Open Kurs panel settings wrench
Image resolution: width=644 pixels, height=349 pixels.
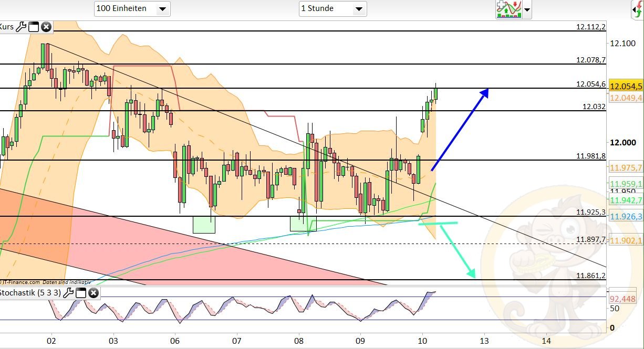click(x=21, y=27)
